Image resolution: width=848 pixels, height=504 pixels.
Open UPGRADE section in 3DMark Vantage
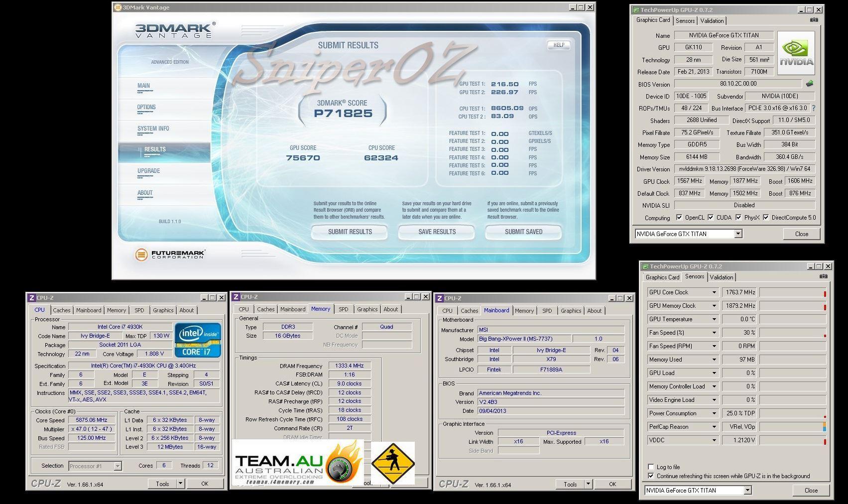149,171
